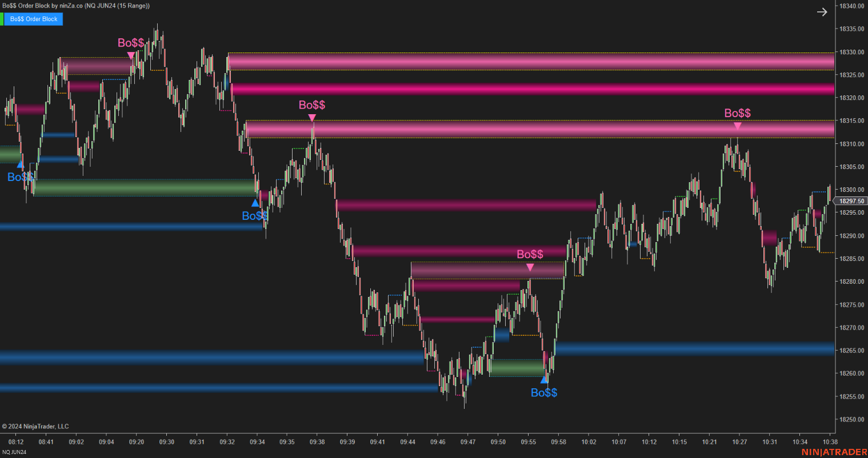Toggle the Bo$$ Order Block indicator label

pos(33,19)
